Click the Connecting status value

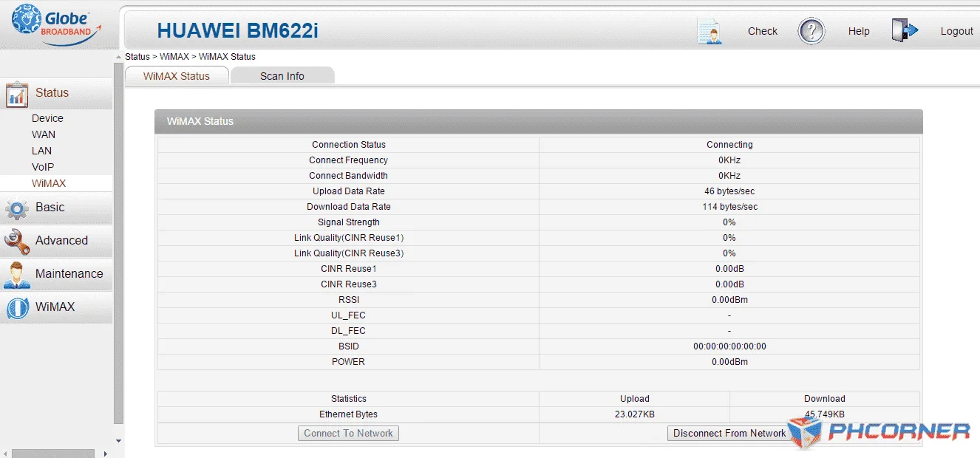(729, 145)
